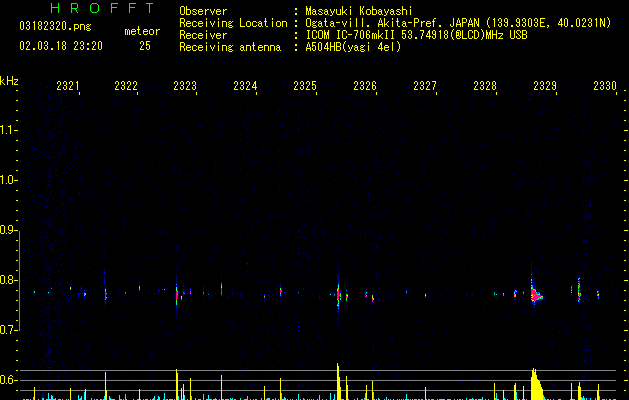Click the 2324 time axis marker

(245, 85)
